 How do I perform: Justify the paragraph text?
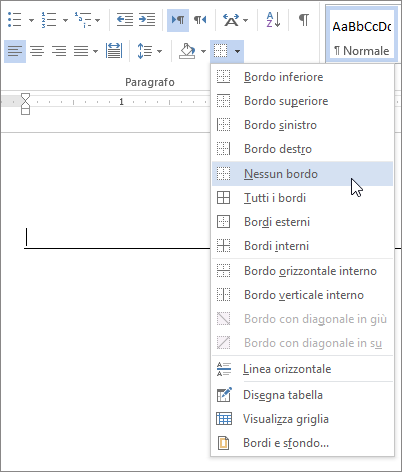(81, 51)
